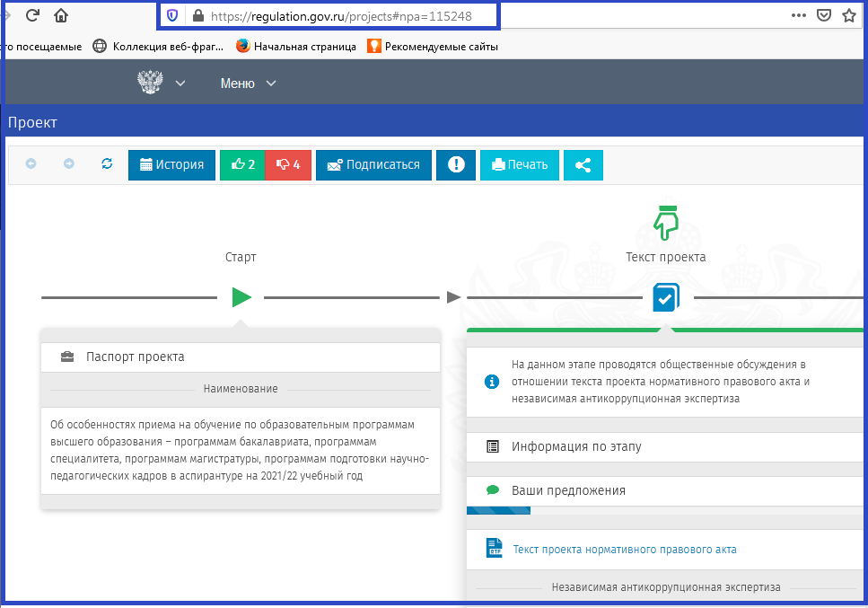The width and height of the screenshot is (868, 608).
Task: Go back with toolbar left arrow icon
Action: 31,164
